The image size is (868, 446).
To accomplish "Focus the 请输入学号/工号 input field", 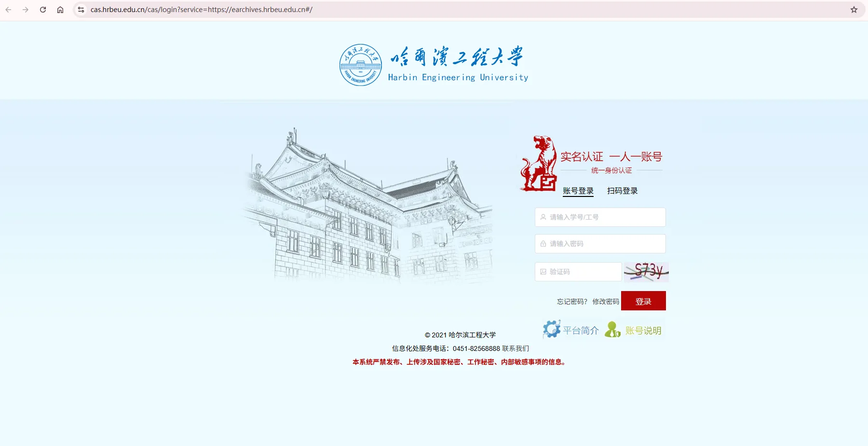I will pyautogui.click(x=600, y=217).
